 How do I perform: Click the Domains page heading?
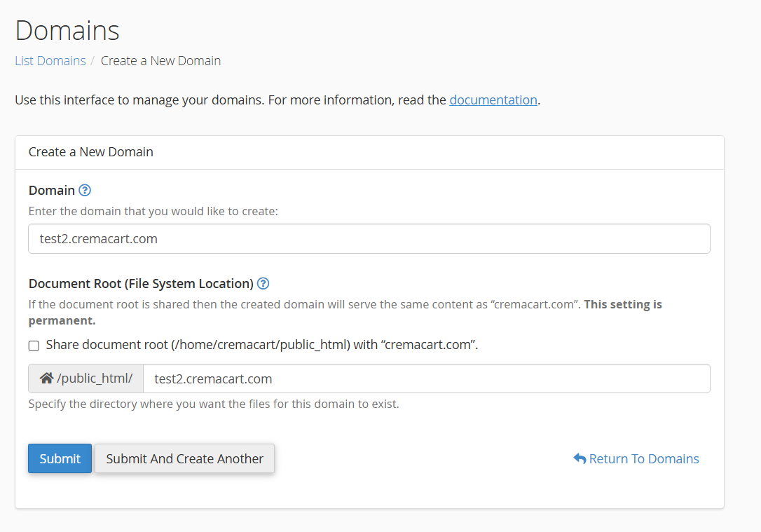pos(67,31)
